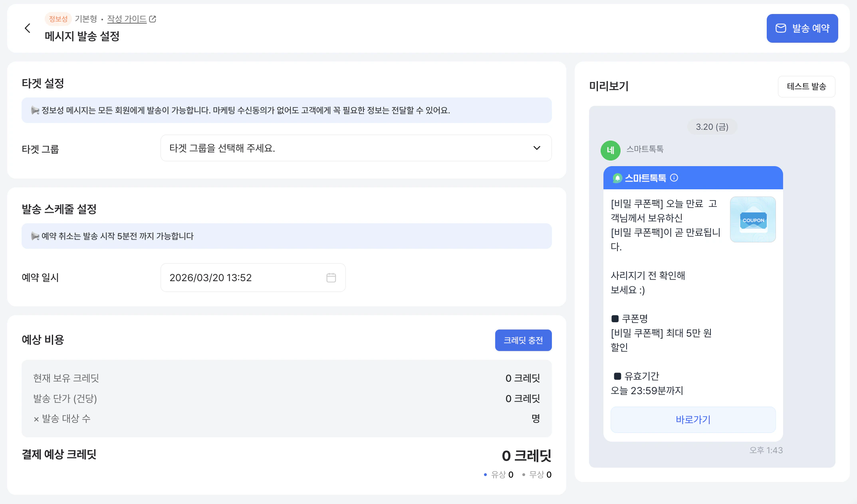Viewport: 857px width, 504px height.
Task: Click the coupon image thumbnail in preview
Action: click(753, 219)
